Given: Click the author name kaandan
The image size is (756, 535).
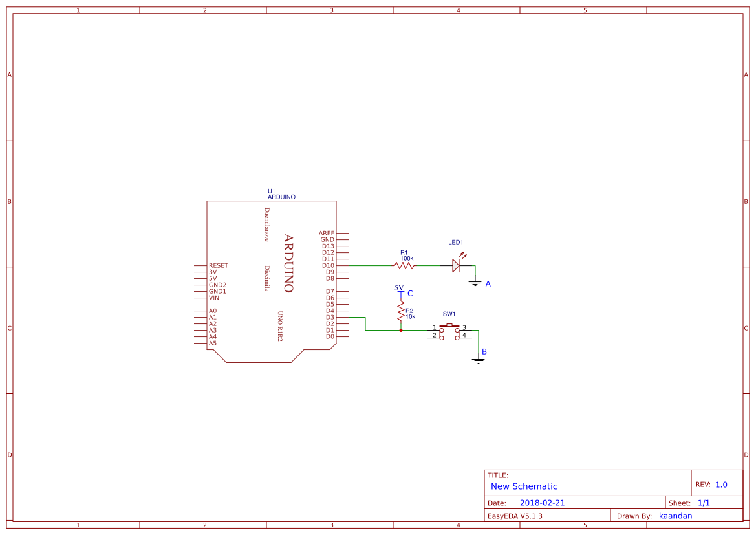Looking at the screenshot, I should pos(675,516).
